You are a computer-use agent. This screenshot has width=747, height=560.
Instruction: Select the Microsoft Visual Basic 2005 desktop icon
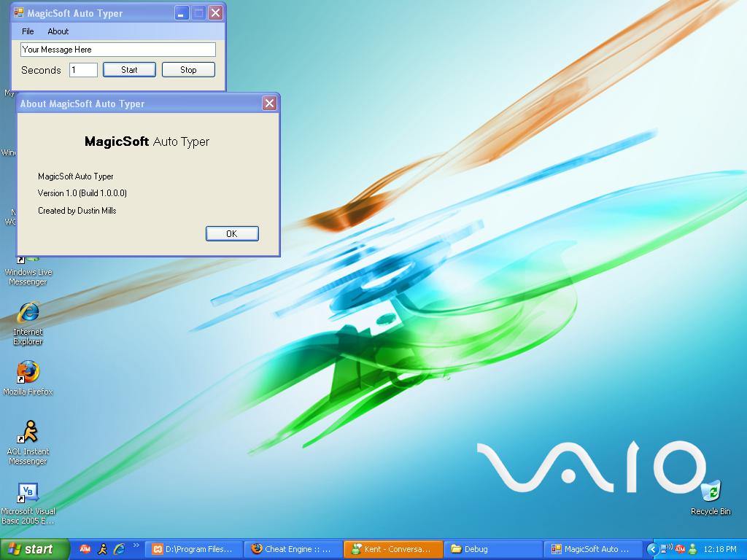point(28,504)
